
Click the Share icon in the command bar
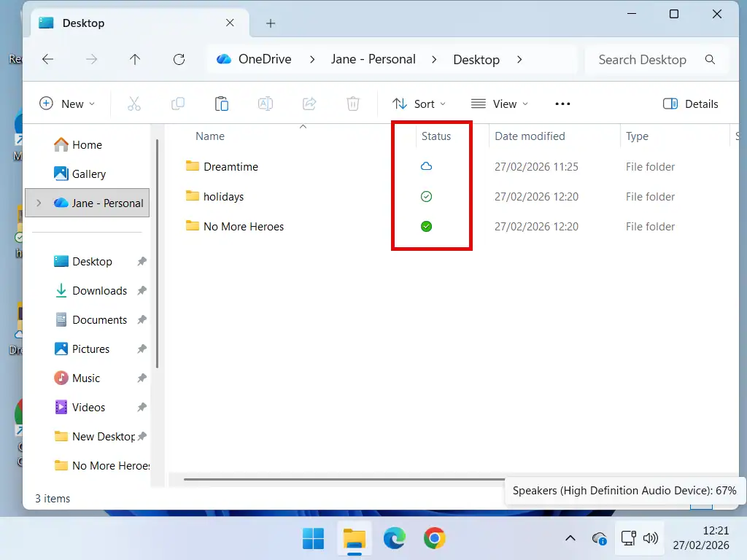pos(309,104)
